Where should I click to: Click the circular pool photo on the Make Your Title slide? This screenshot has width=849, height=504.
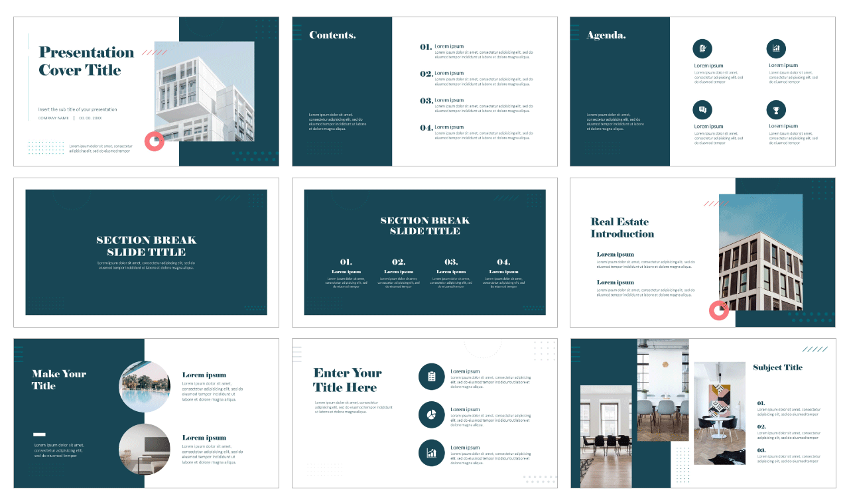pos(145,387)
